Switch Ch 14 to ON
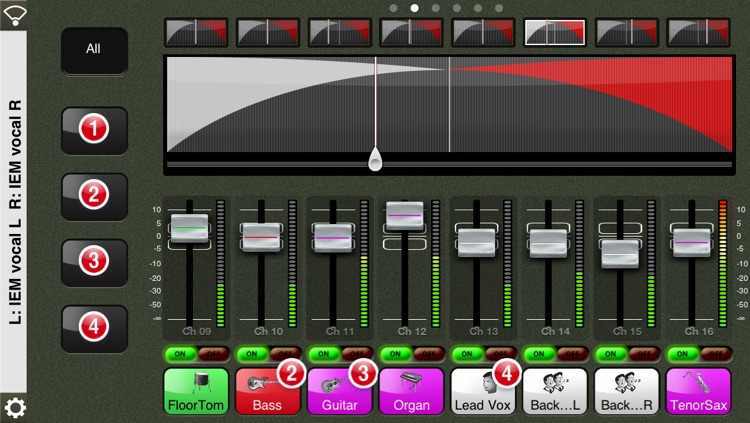This screenshot has height=423, width=750. [x=539, y=354]
